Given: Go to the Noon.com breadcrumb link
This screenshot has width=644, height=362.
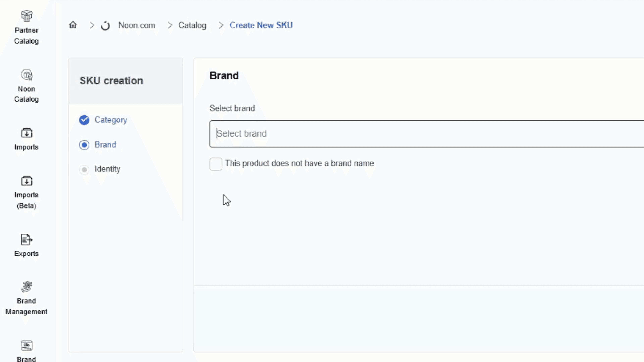Looking at the screenshot, I should tap(137, 25).
